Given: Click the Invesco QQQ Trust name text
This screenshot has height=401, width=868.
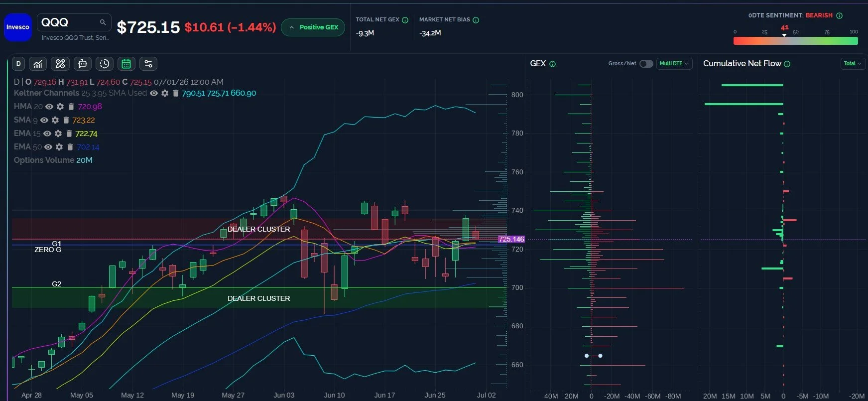Looking at the screenshot, I should click(75, 38).
